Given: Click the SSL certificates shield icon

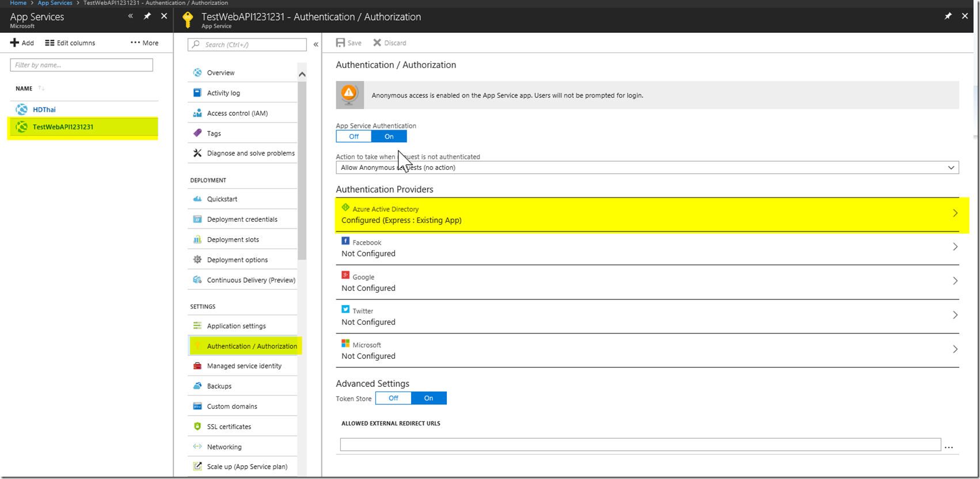Looking at the screenshot, I should coord(197,427).
